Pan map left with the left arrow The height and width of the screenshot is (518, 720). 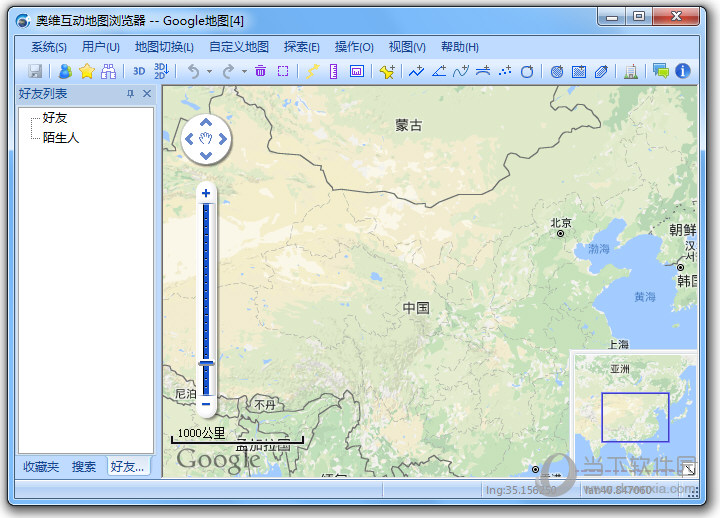(x=189, y=139)
